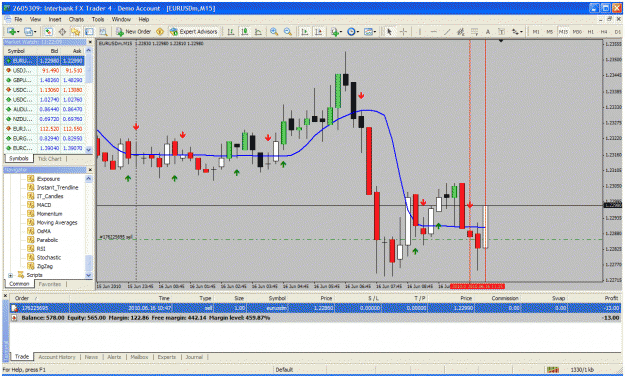Open the Strategy Tester icon
This screenshot has width=625, height=376.
tap(103, 31)
